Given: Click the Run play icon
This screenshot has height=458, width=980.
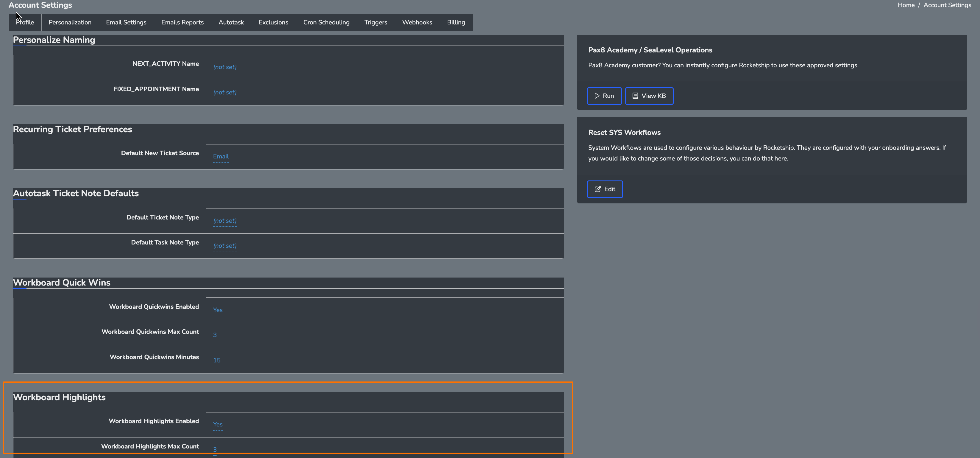Looking at the screenshot, I should point(597,96).
